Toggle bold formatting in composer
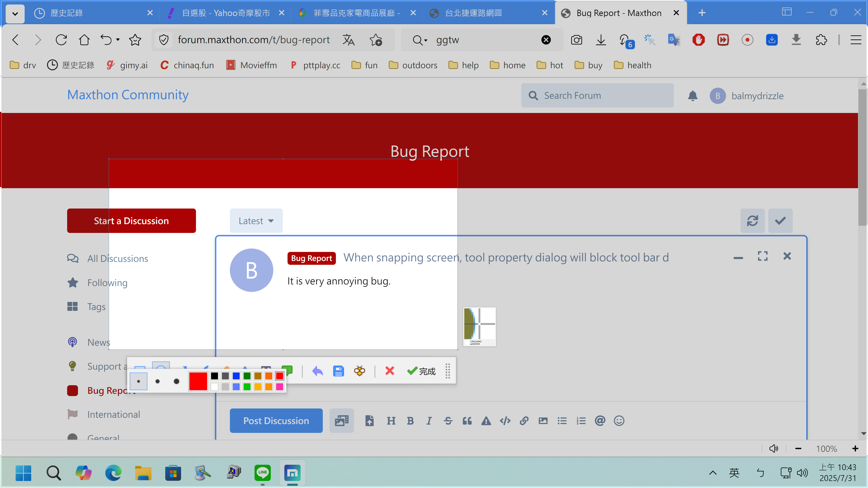 410,421
